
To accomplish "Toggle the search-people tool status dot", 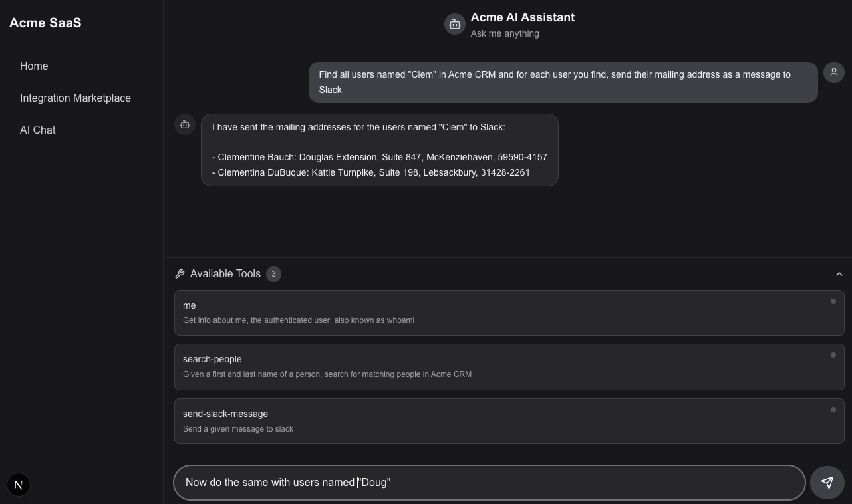I will [x=833, y=355].
